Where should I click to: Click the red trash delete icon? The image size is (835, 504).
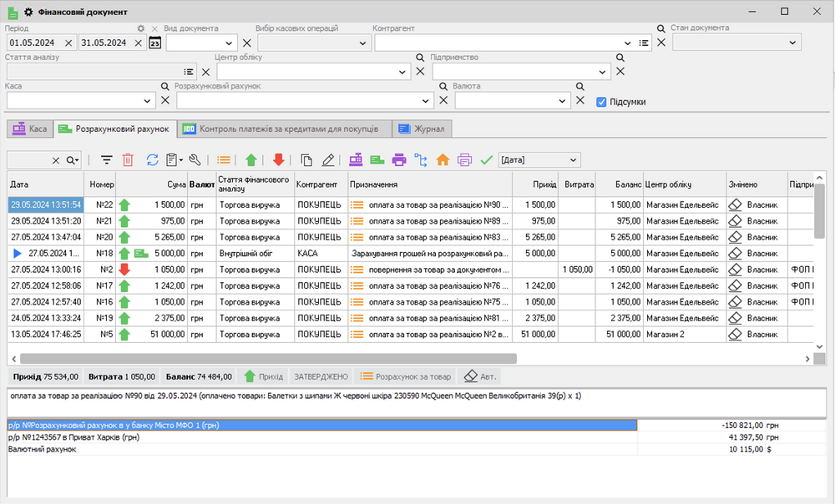tap(128, 159)
